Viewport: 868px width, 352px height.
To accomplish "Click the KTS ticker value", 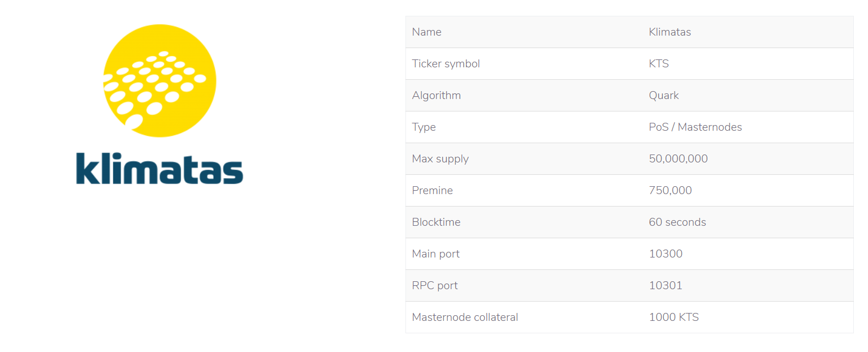I will 659,64.
